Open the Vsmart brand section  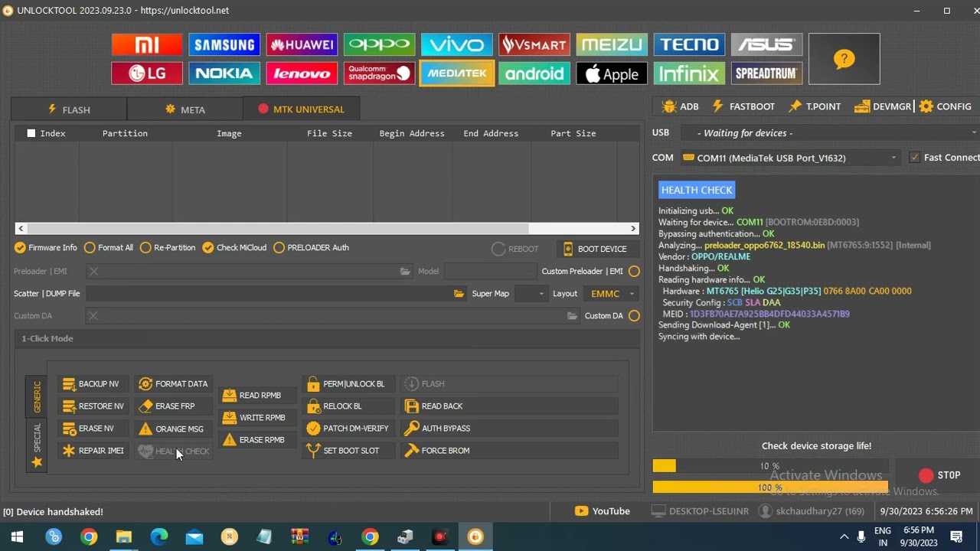[x=534, y=44]
